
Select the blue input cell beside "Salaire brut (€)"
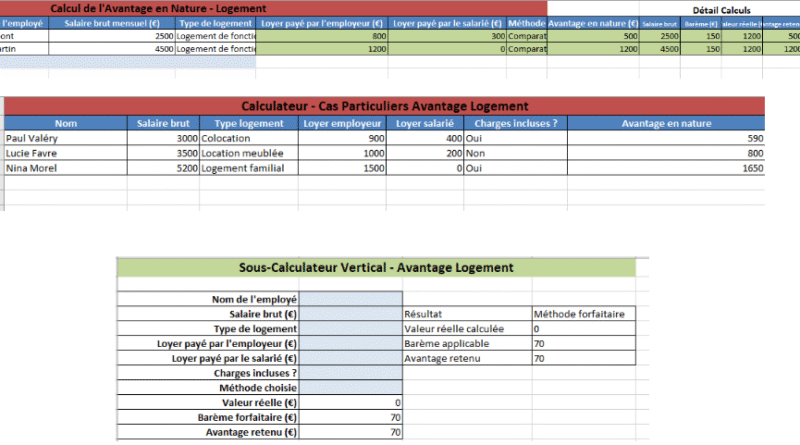[350, 313]
